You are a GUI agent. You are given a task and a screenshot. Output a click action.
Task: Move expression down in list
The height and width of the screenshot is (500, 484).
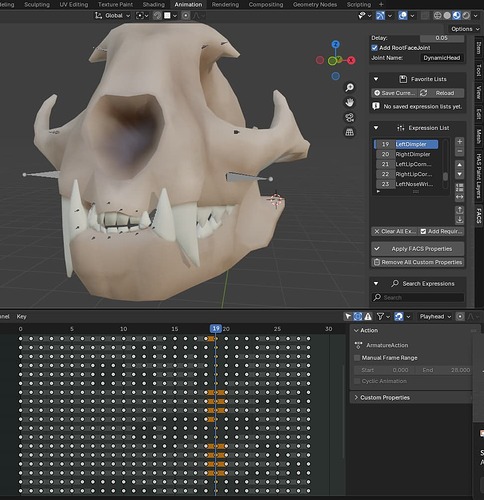click(x=459, y=174)
